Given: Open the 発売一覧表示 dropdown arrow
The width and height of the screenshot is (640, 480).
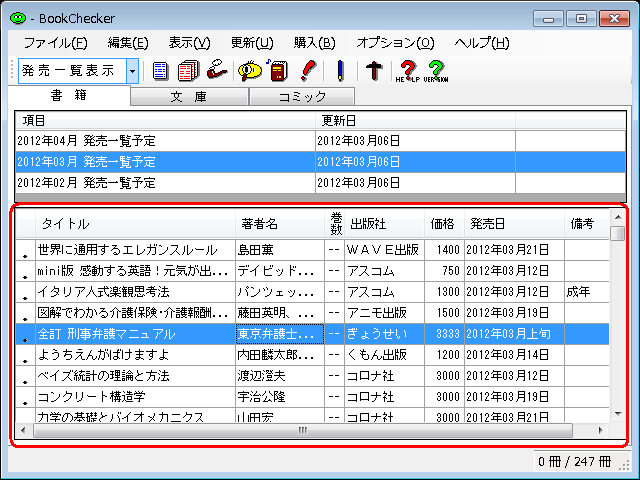Looking at the screenshot, I should 132,71.
